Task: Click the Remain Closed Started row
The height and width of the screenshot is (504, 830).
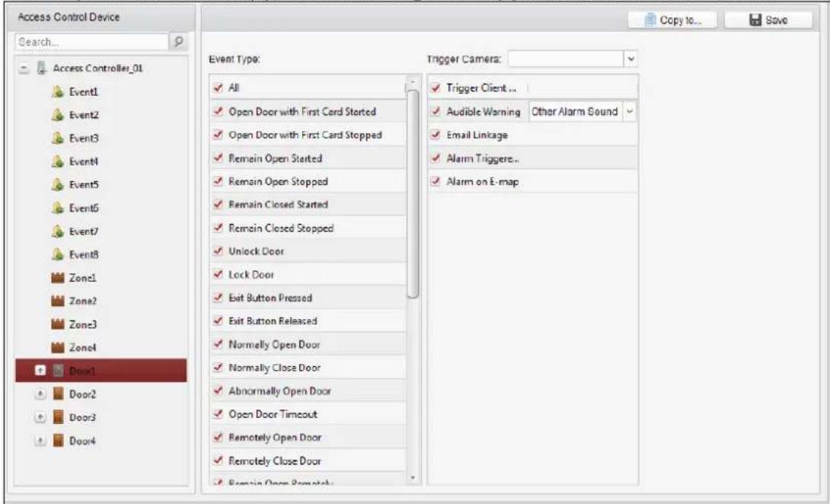Action: click(308, 204)
